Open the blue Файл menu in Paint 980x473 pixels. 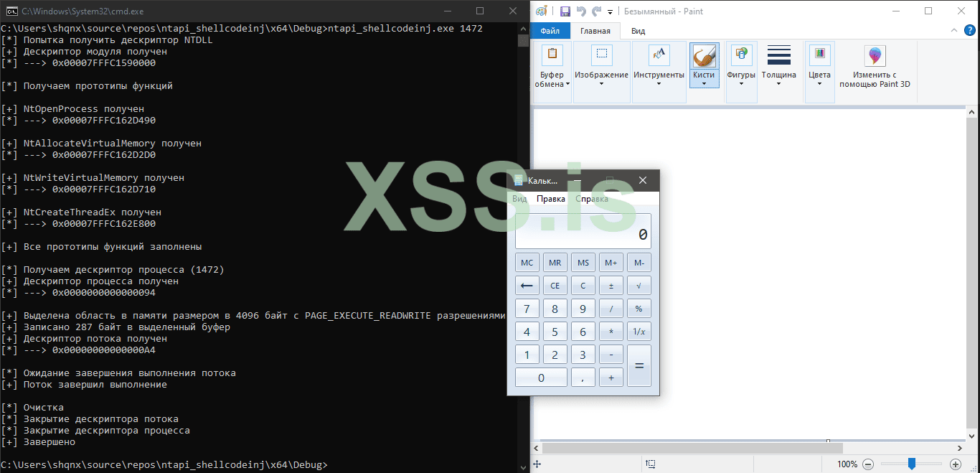tap(550, 31)
